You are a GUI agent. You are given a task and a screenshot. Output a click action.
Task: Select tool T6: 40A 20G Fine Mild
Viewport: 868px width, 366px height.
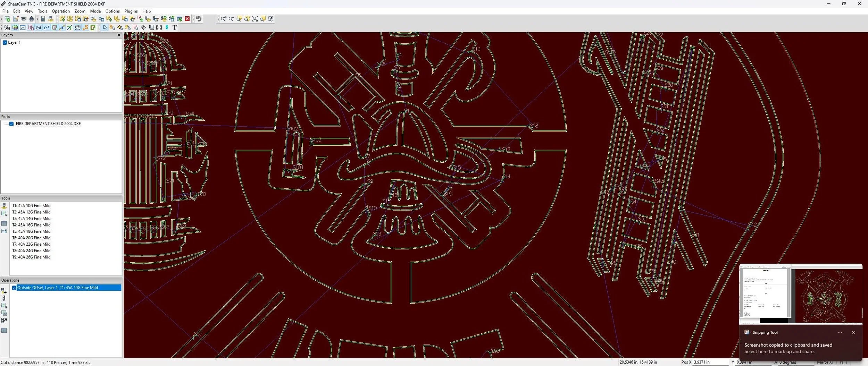31,238
